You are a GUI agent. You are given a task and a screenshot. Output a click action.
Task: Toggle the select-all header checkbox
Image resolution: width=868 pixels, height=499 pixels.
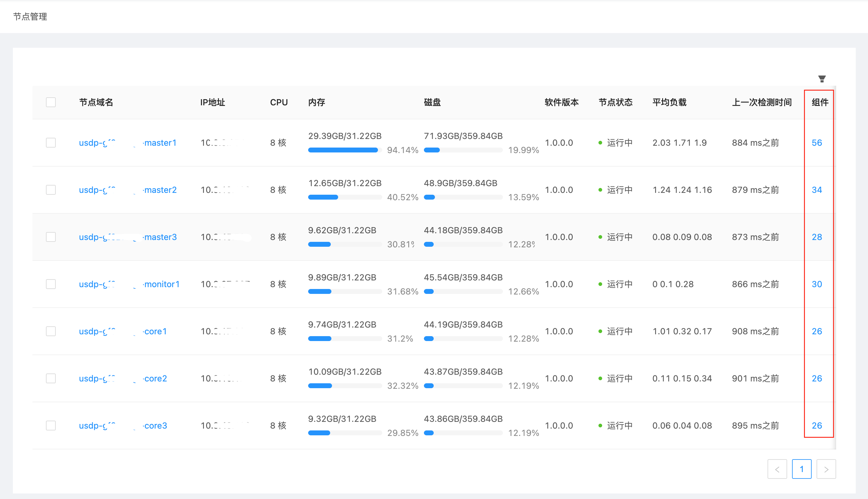[x=51, y=102]
